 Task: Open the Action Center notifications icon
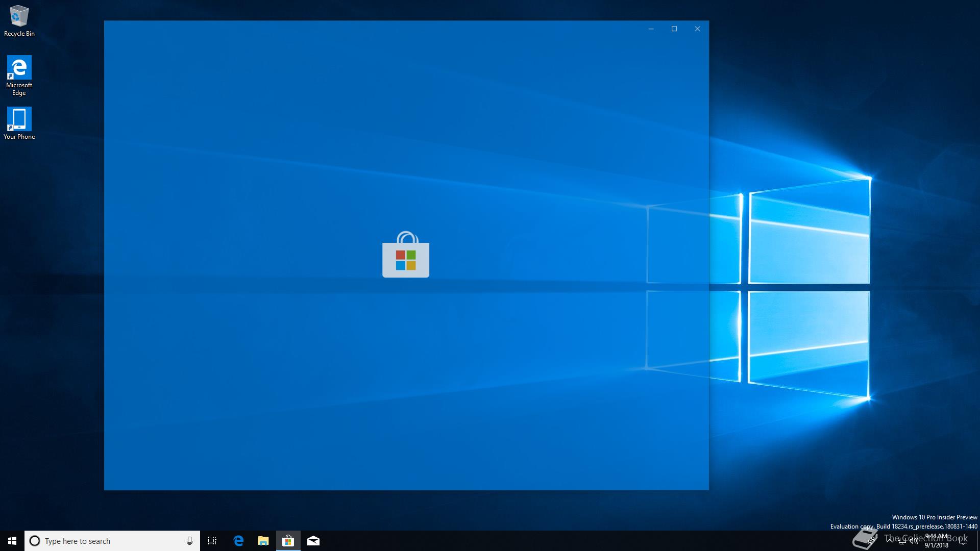(x=963, y=541)
